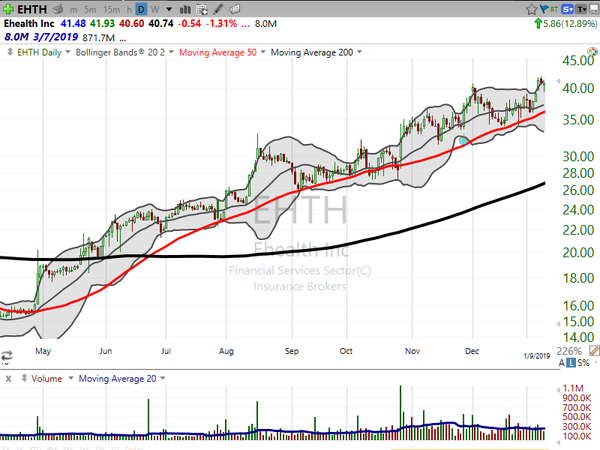Viewport: 600px width, 450px height.
Task: Click the sync arrows icon at bottom left
Action: (7, 355)
